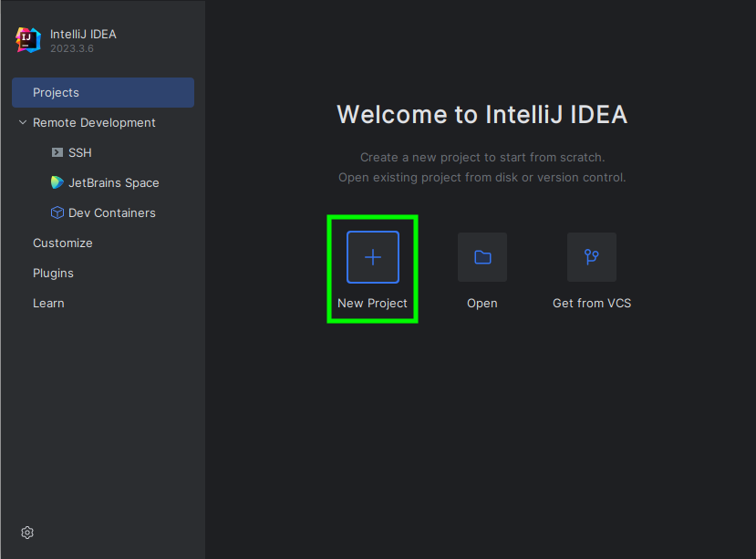The image size is (756, 559).
Task: Open the settings gear at bottom left
Action: [x=26, y=532]
